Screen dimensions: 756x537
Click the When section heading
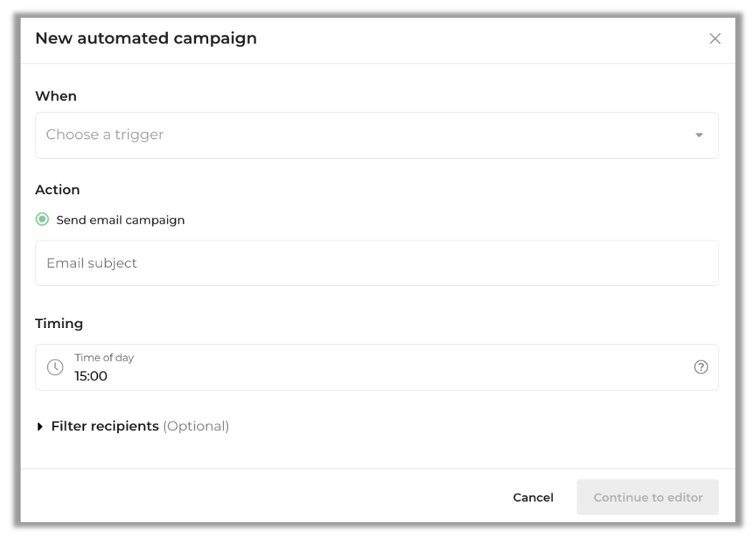tap(56, 96)
